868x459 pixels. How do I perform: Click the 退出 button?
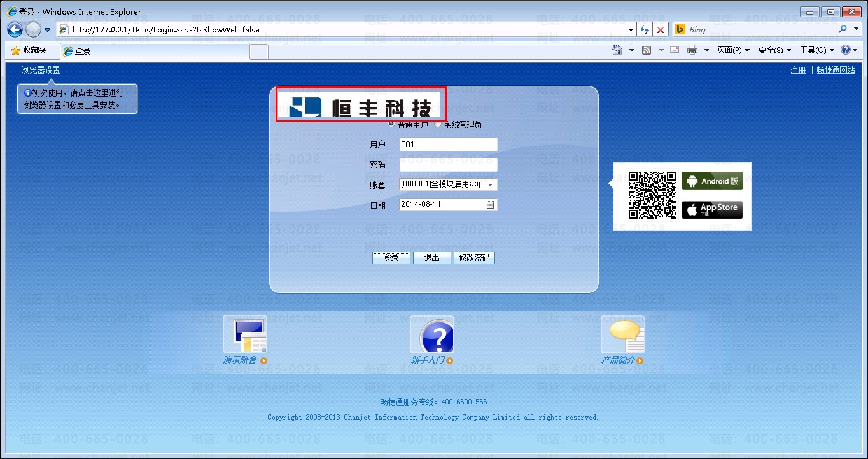coord(432,257)
